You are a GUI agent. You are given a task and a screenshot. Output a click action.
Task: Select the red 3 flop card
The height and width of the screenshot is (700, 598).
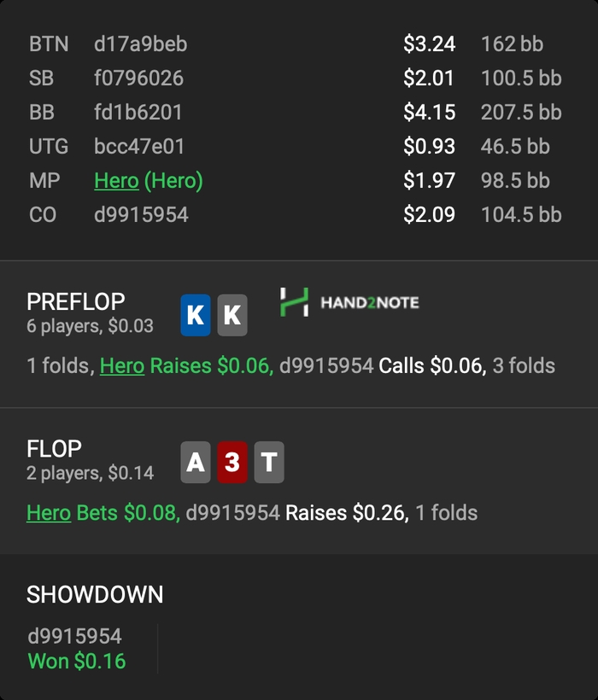[232, 463]
